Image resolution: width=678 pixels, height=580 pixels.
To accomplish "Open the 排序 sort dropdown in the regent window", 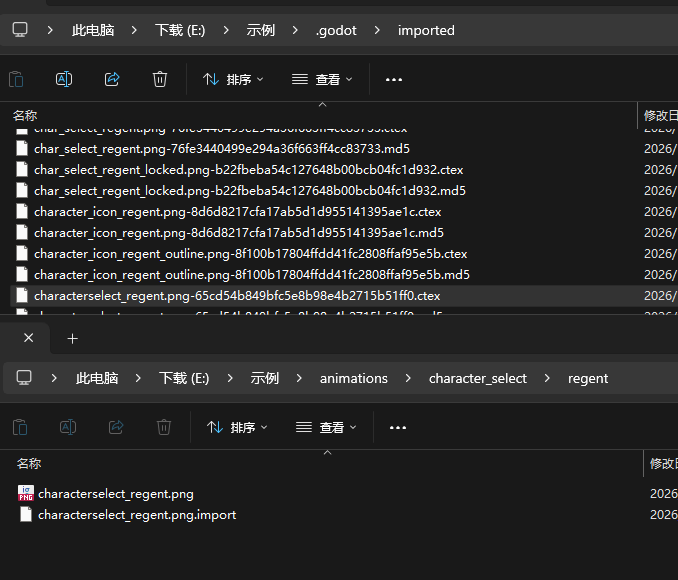I will coord(237,427).
